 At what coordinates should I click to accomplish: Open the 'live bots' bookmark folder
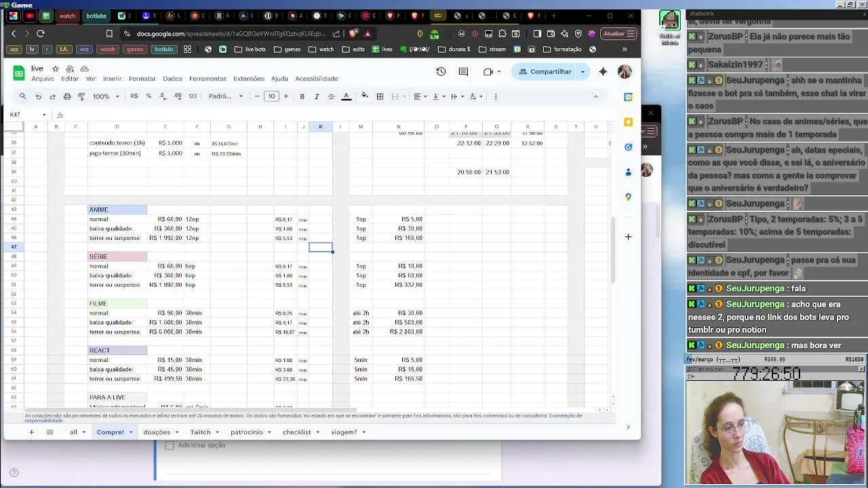tap(250, 49)
